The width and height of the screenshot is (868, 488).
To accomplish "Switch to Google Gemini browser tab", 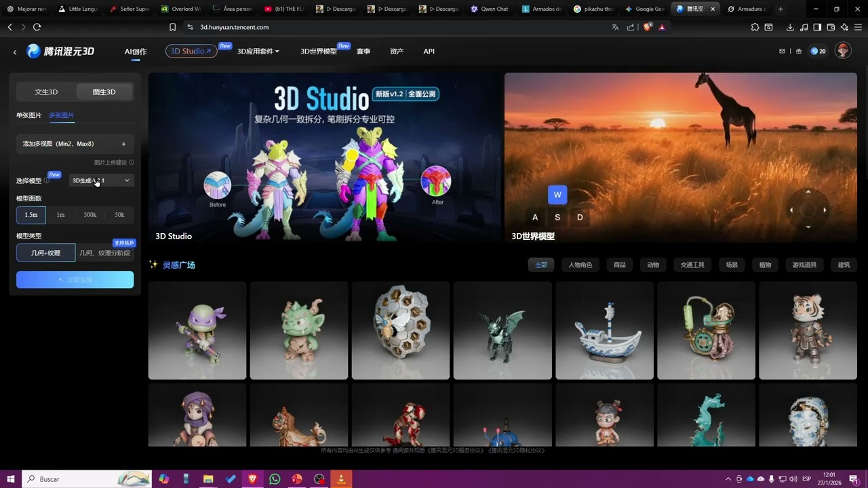I will [x=644, y=9].
